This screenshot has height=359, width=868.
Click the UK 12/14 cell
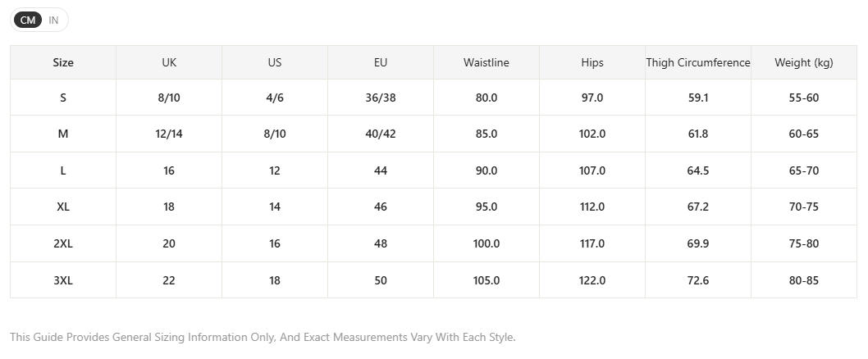[169, 134]
